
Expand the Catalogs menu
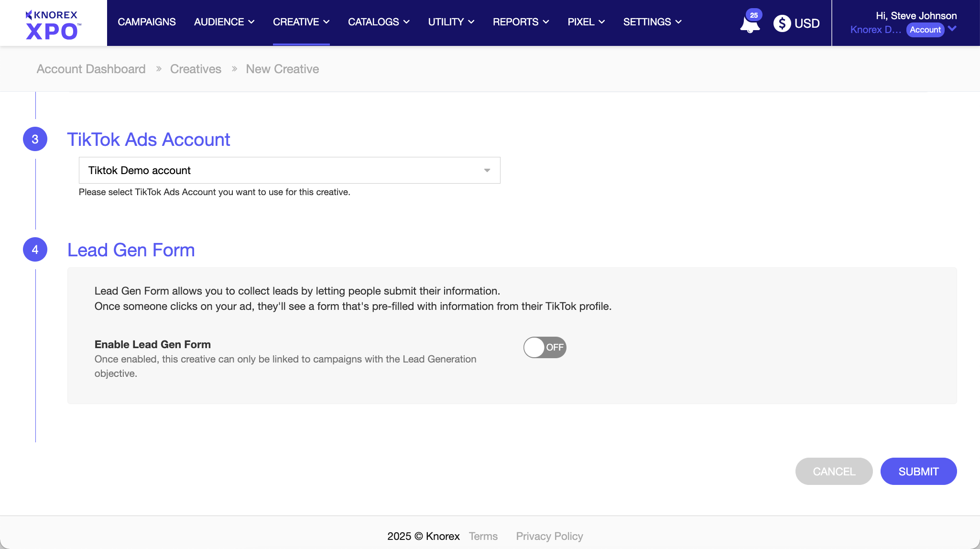point(378,22)
